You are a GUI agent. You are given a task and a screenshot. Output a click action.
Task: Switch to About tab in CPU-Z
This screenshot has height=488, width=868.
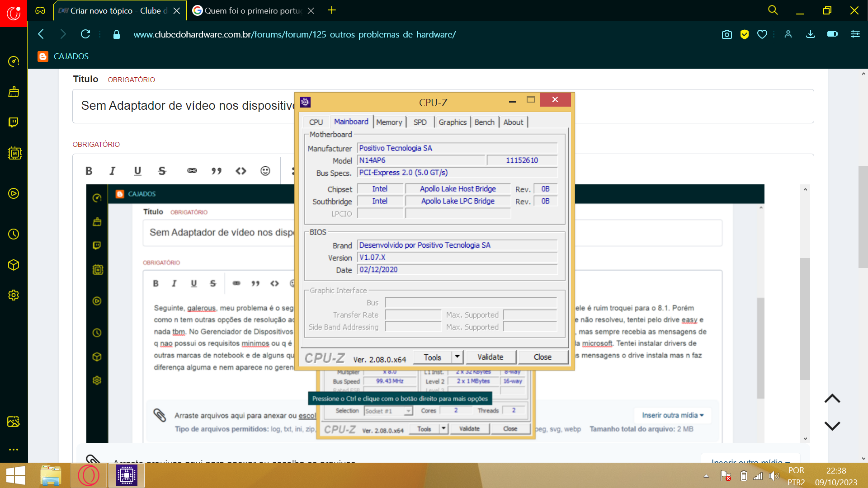tap(513, 122)
